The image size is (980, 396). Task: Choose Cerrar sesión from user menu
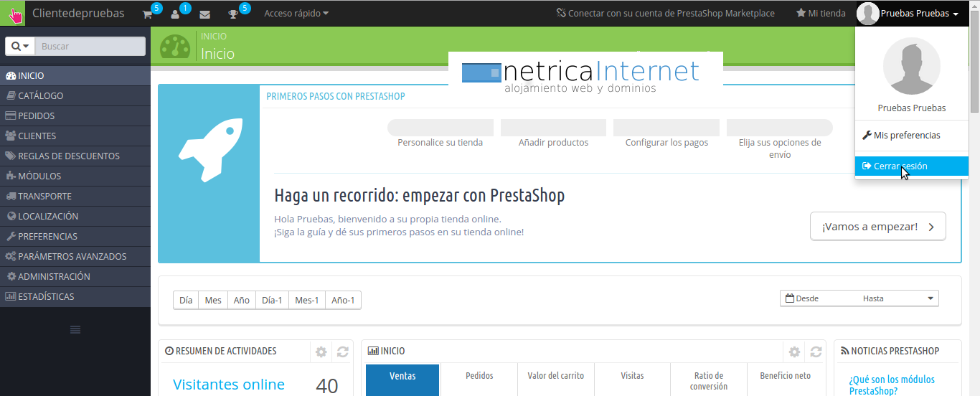pyautogui.click(x=900, y=166)
